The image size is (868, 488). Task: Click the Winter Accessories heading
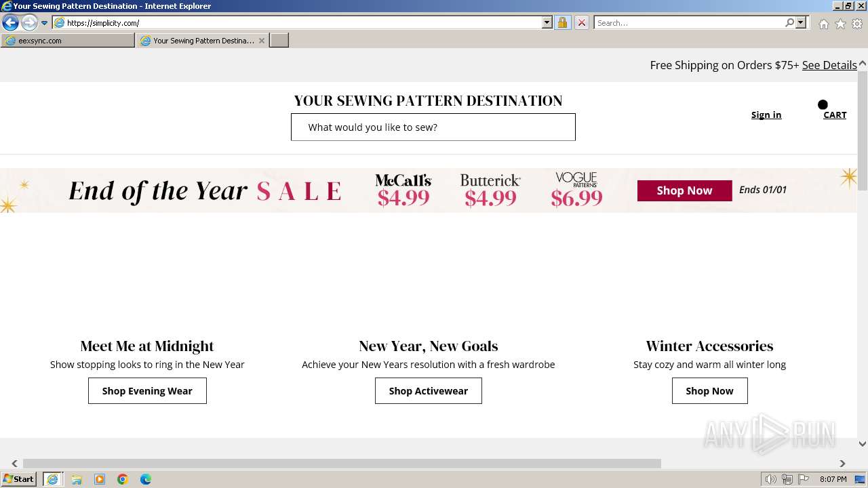click(x=709, y=346)
